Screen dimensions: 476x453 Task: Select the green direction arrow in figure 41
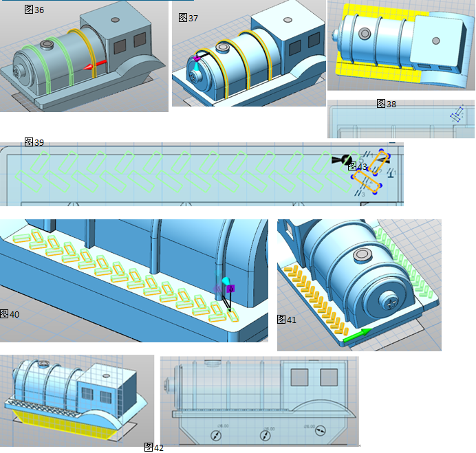tap(358, 335)
